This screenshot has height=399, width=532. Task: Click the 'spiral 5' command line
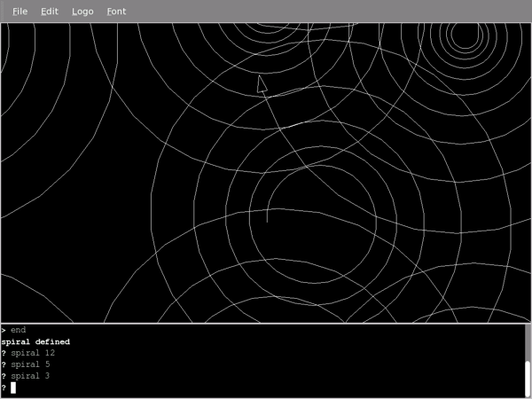(30, 364)
